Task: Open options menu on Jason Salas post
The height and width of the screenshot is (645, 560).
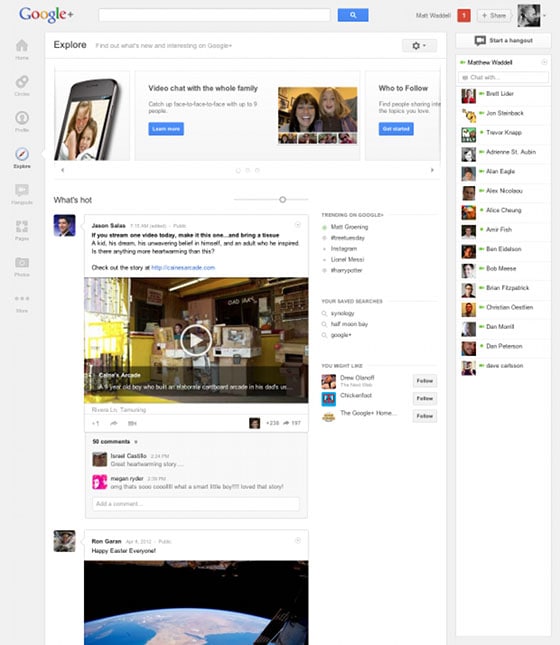Action: coord(297,225)
